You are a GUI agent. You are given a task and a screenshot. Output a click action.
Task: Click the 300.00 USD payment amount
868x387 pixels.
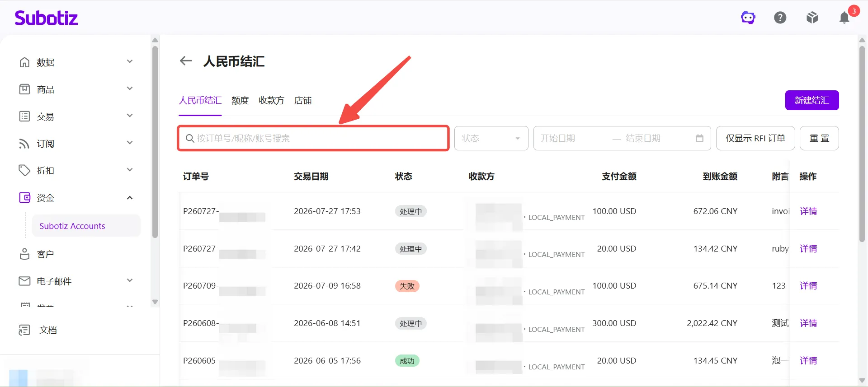(614, 323)
